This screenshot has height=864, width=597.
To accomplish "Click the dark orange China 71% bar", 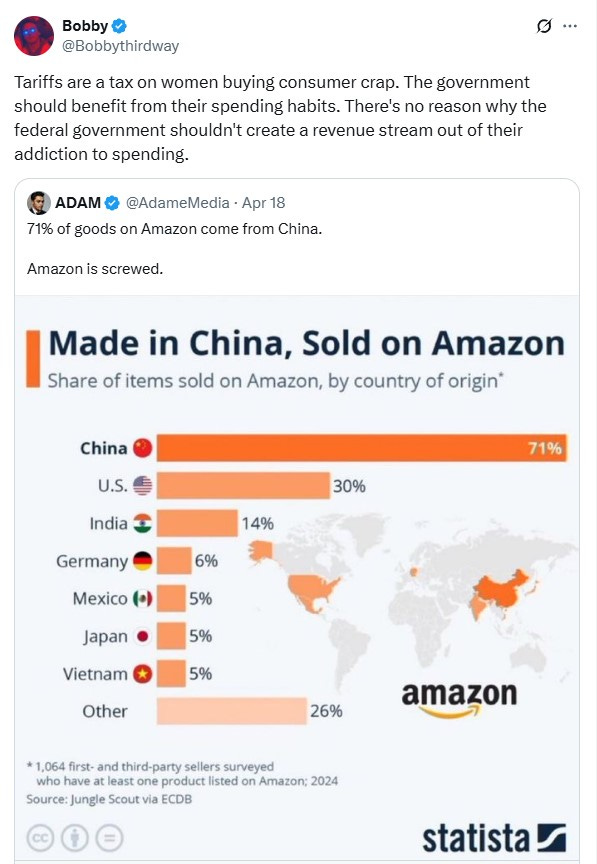I will click(362, 448).
